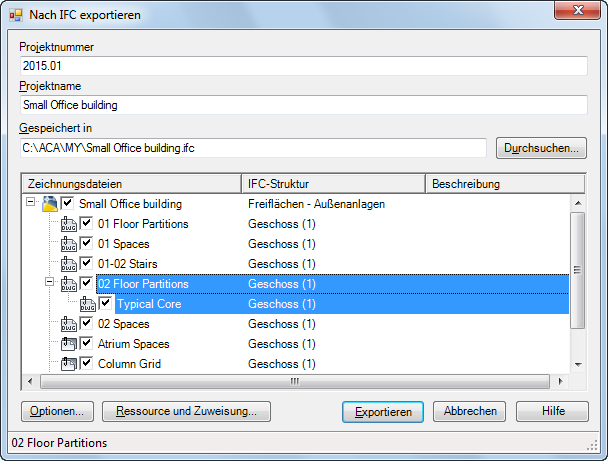Toggle the Typical Core checkbox
This screenshot has width=608, height=461.
[105, 304]
